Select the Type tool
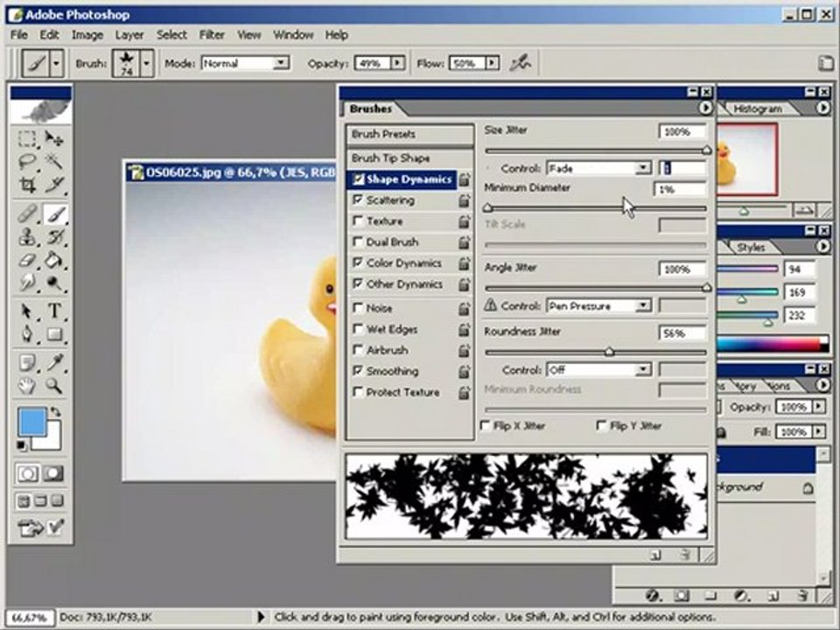 54,311
